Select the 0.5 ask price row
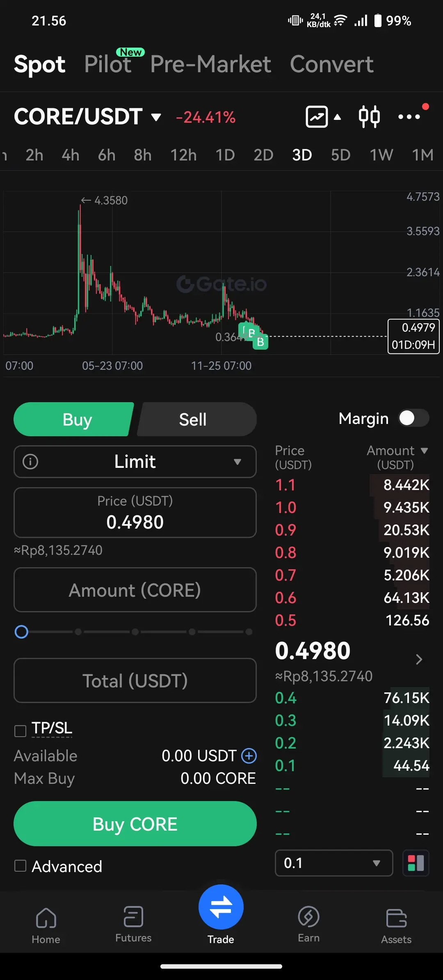Screen dimensions: 443x980 pyautogui.click(x=352, y=621)
